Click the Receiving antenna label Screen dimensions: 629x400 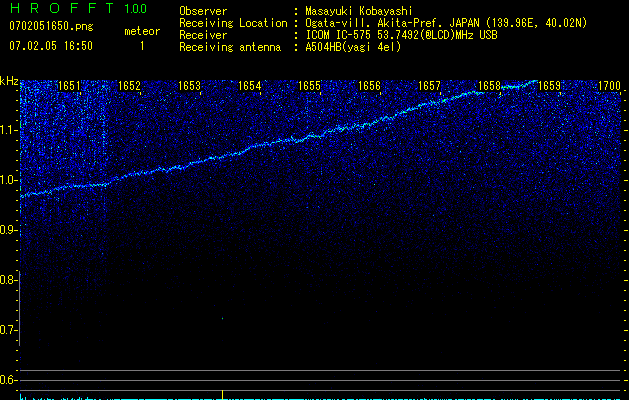(x=230, y=47)
